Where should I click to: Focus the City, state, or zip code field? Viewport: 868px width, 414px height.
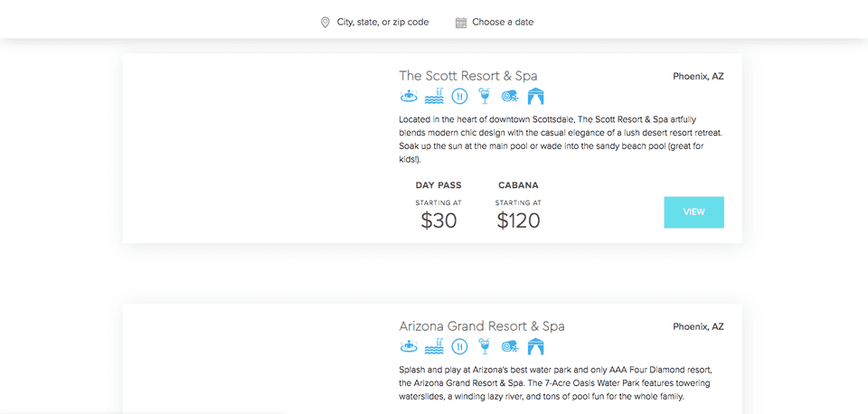(x=382, y=22)
